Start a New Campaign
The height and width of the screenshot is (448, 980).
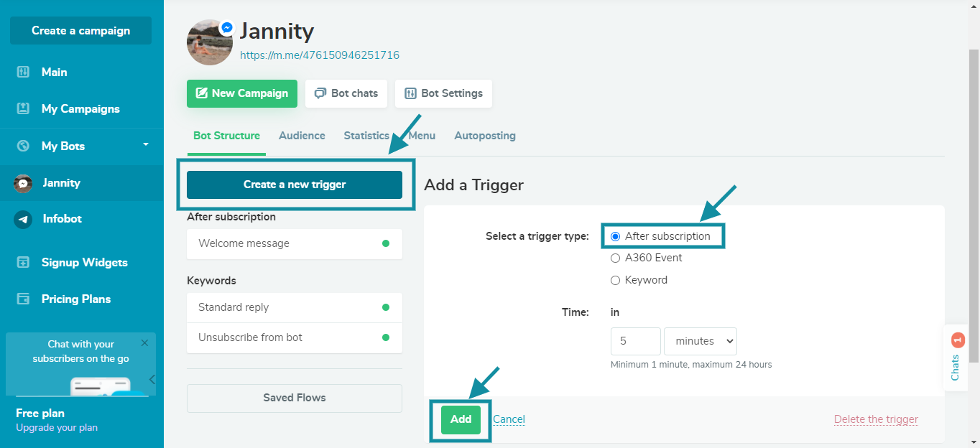pos(241,93)
